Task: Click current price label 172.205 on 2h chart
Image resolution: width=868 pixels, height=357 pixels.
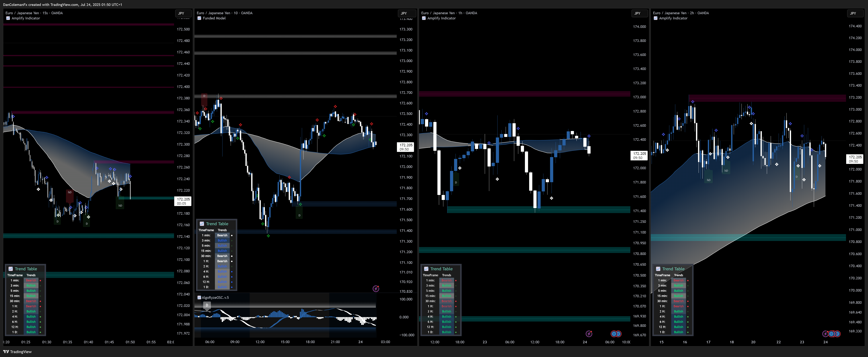Action: [x=855, y=159]
